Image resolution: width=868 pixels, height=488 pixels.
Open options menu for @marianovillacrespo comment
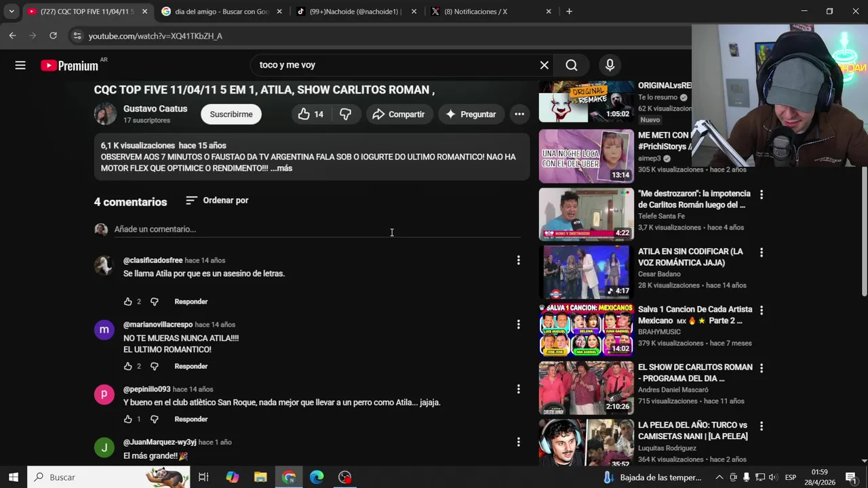click(x=518, y=325)
